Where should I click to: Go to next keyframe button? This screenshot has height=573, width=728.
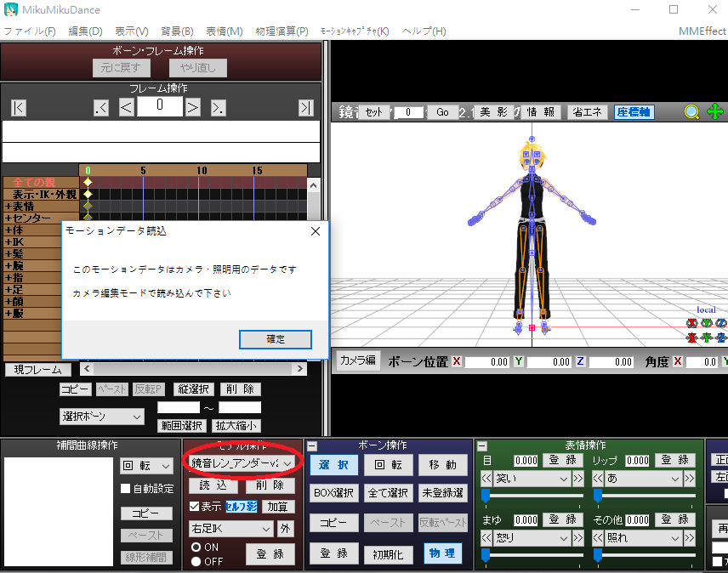tap(219, 108)
